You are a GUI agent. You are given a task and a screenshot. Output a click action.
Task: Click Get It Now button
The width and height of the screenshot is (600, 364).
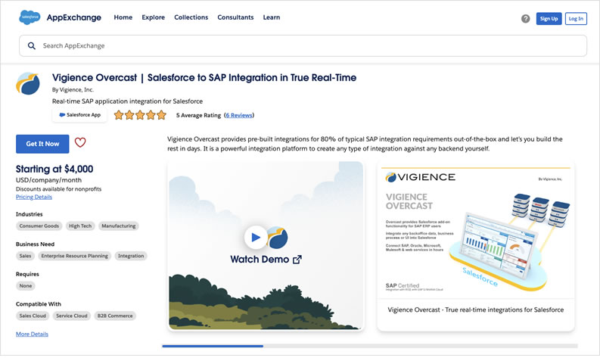42,144
